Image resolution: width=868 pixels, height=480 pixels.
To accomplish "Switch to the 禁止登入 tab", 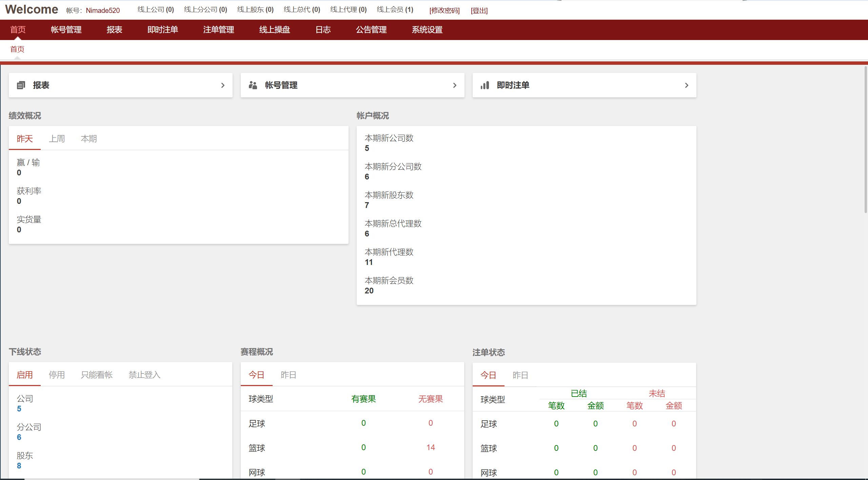I will [x=144, y=375].
